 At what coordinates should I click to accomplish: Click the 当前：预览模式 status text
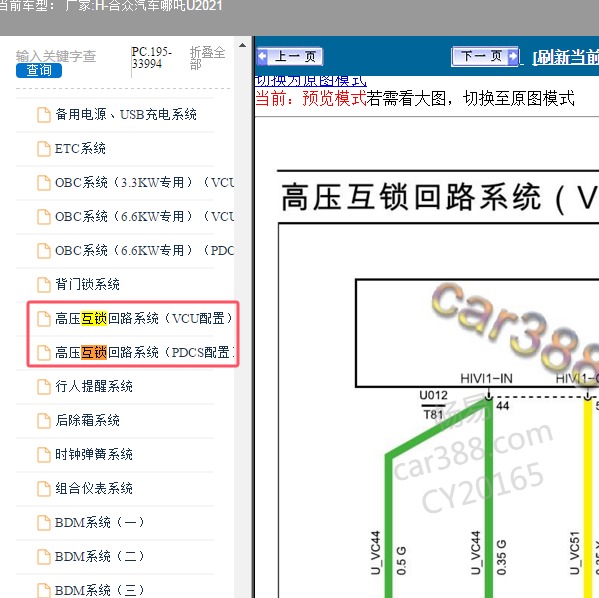pos(311,99)
